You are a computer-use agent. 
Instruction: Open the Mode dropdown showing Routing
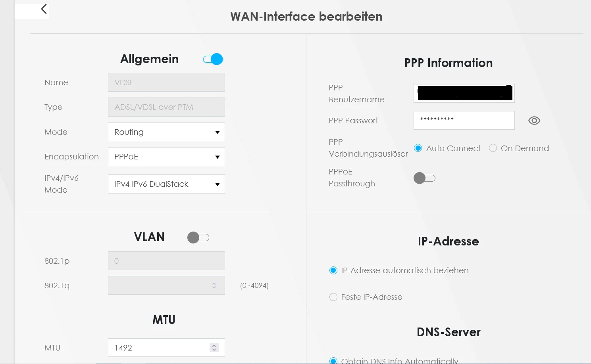tap(166, 132)
